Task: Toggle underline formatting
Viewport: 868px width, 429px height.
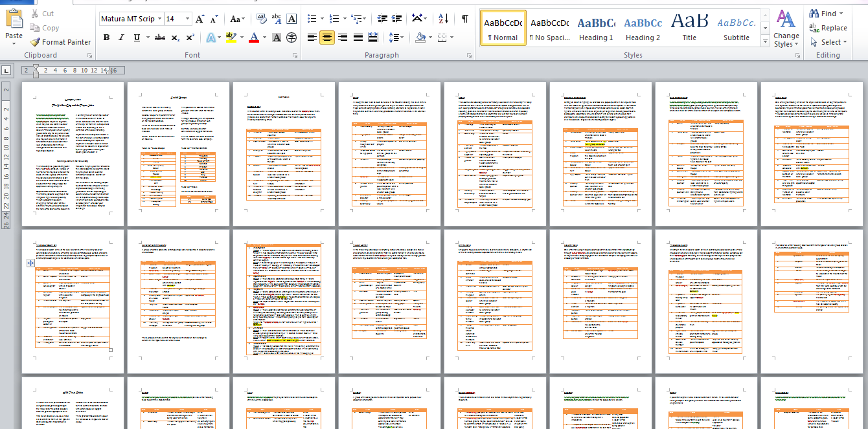Action: coord(137,38)
